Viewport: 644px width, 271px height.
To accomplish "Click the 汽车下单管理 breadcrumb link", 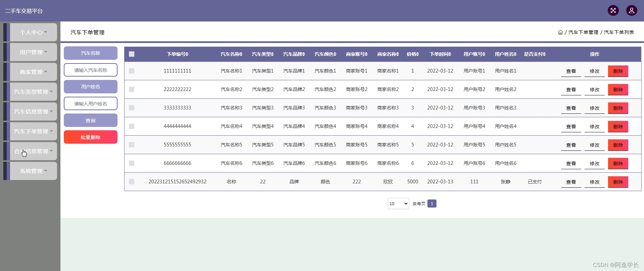I will point(583,32).
